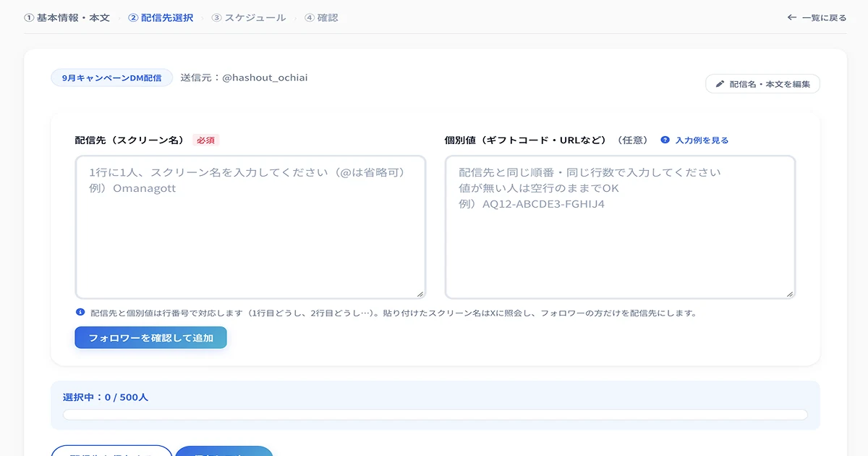The image size is (868, 456).
Task: Click 一覧に戻る back link
Action: 817,17
